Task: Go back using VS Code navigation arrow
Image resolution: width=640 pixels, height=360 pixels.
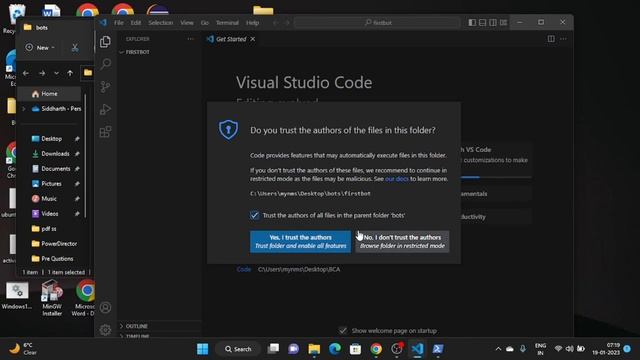Action: click(276, 23)
